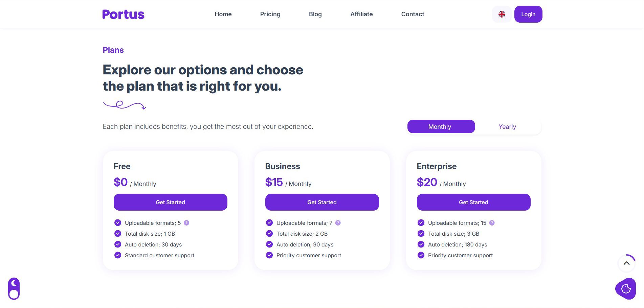The width and height of the screenshot is (644, 308).
Task: Open the language flag selector
Action: 502,14
